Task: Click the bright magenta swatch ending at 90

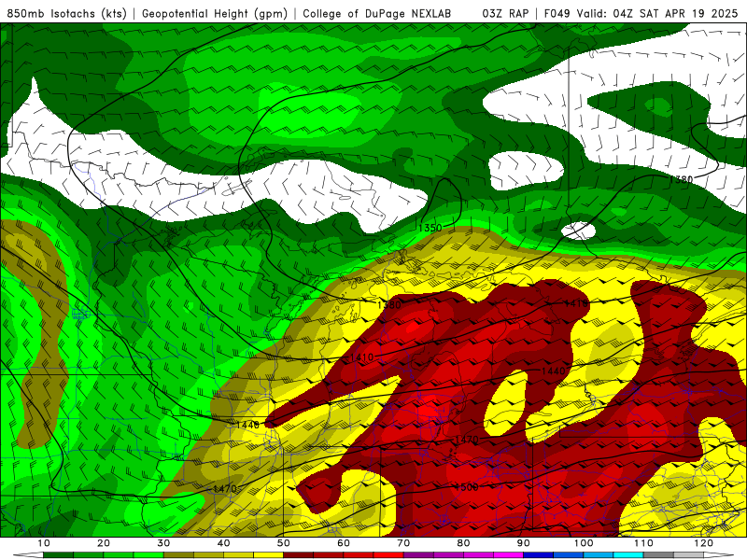Action: click(509, 555)
